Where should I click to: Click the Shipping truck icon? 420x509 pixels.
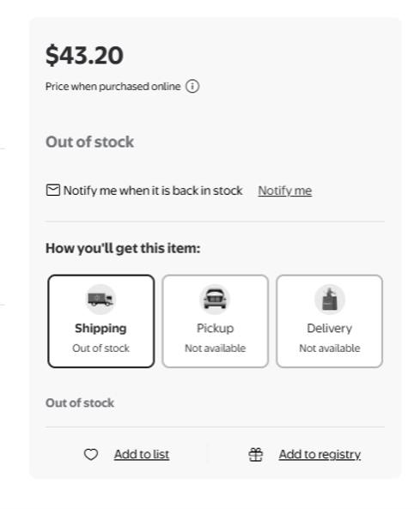tap(100, 300)
